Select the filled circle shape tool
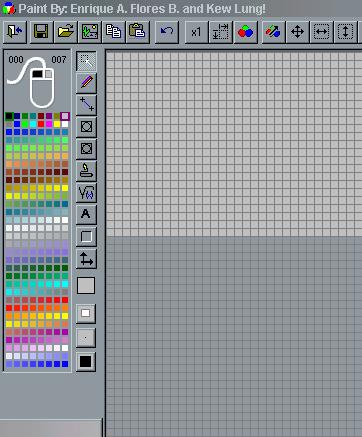This screenshot has width=362, height=437. pos(86,148)
